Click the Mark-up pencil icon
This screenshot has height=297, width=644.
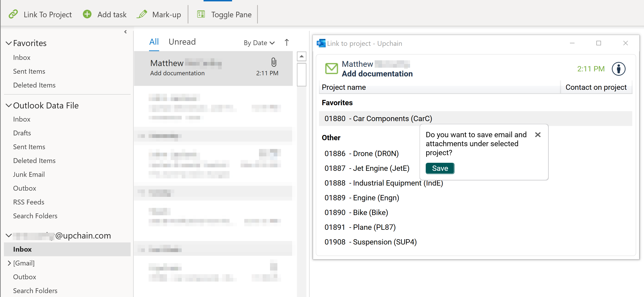(x=142, y=14)
